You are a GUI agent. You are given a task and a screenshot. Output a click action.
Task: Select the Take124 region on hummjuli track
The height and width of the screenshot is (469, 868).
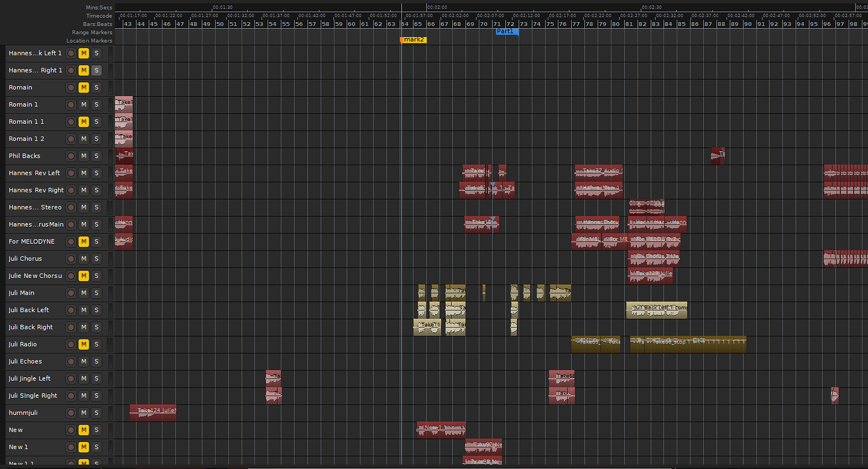(153, 412)
